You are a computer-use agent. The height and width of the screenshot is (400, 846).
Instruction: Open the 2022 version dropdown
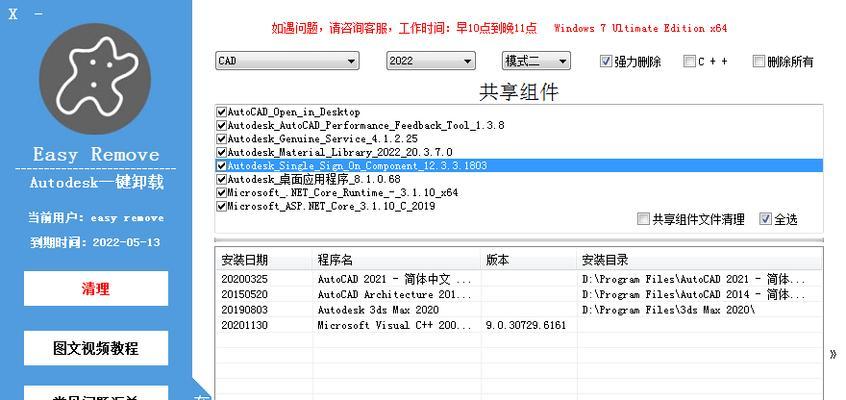click(431, 61)
